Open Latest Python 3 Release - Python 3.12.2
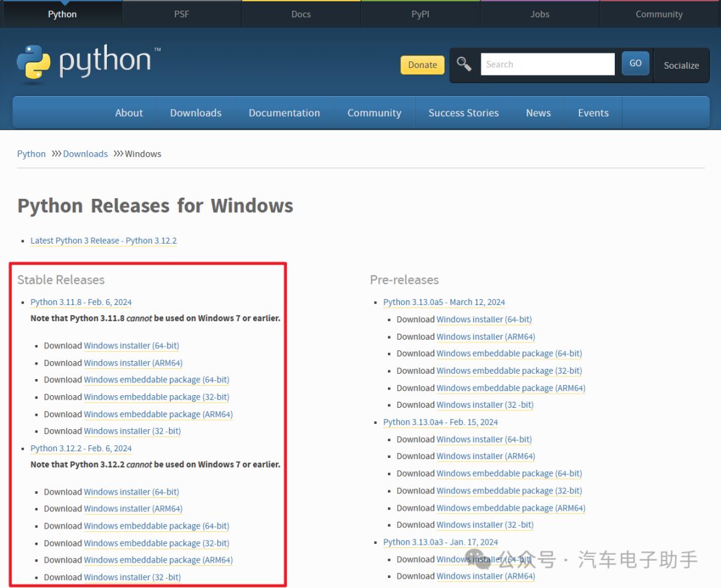The width and height of the screenshot is (721, 588). tap(103, 240)
